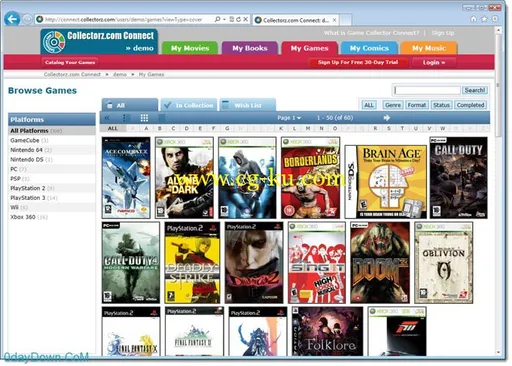Screen dimensions: 512x366
Task: Open the Folklore game cover
Action: 327,331
